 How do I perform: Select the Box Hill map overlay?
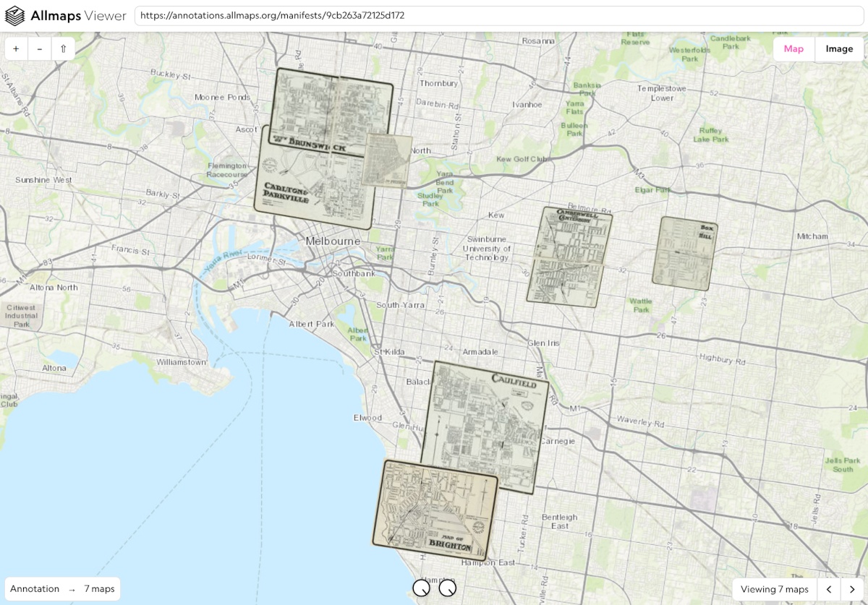point(684,254)
